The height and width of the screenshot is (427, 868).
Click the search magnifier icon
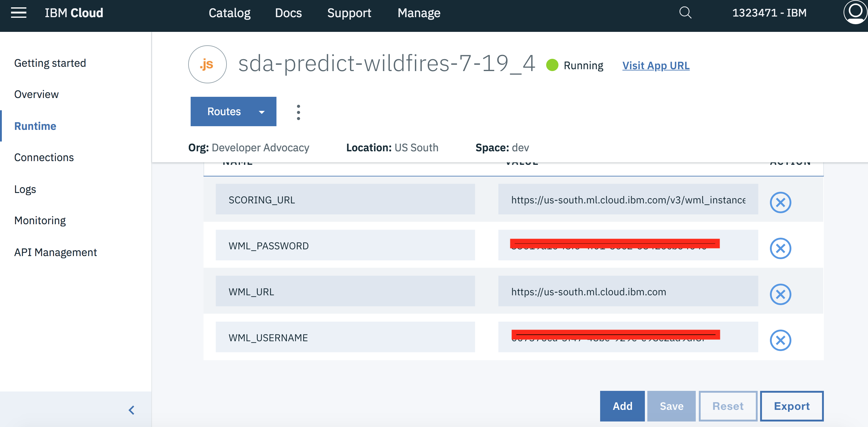685,13
